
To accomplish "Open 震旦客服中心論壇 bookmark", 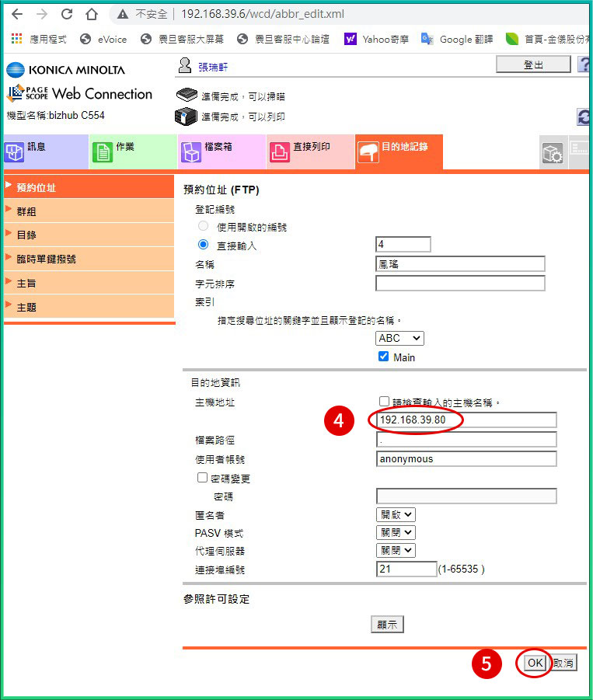I will [x=283, y=40].
